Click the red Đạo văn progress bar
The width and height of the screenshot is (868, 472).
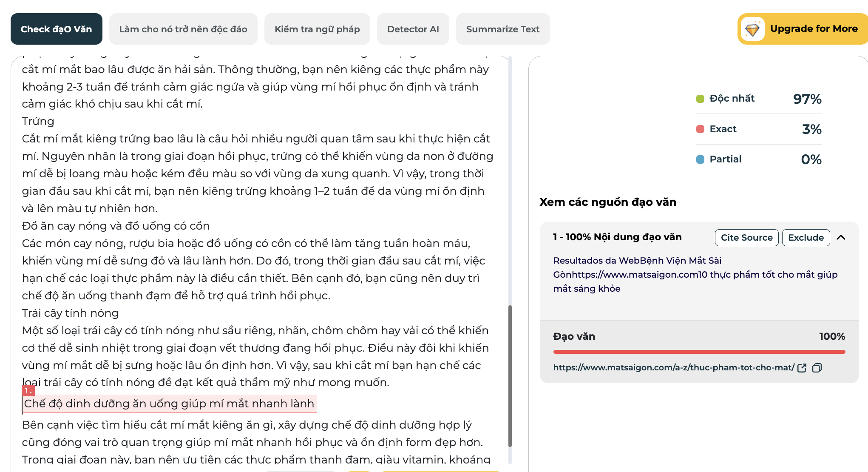(699, 352)
